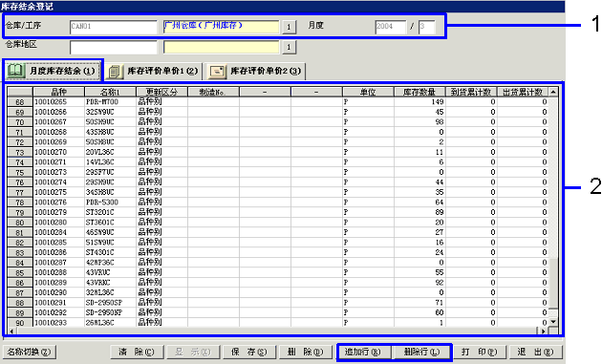Viewport: 602px width, 364px height.
Task: Click the 库存数量 column header
Action: pos(419,92)
